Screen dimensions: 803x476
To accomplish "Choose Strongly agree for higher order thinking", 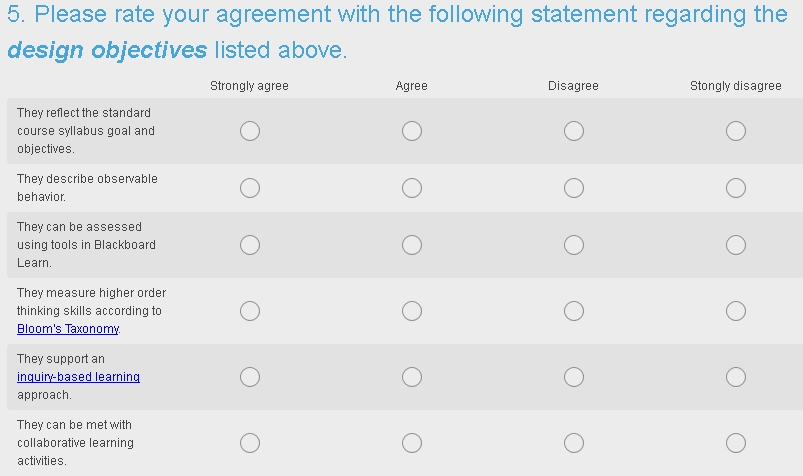I will (x=250, y=311).
